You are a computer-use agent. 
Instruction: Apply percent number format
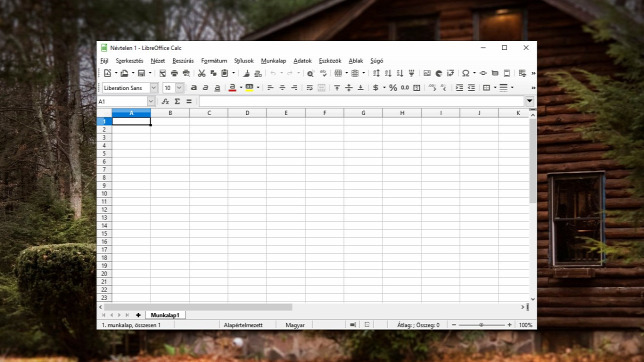tap(393, 88)
